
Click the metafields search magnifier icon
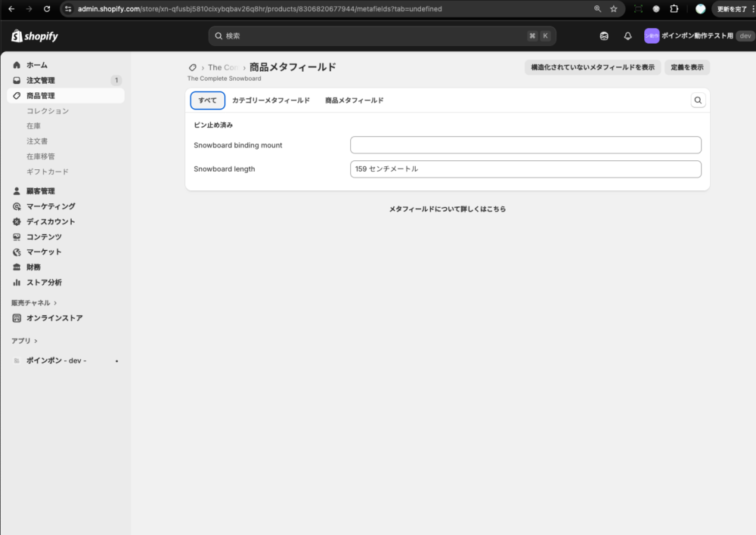click(698, 100)
